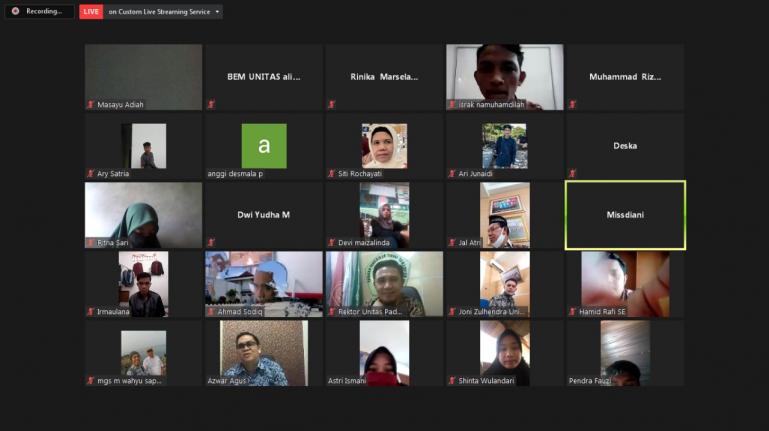The height and width of the screenshot is (431, 769).
Task: Click the red recording dot icon
Action: [15, 11]
